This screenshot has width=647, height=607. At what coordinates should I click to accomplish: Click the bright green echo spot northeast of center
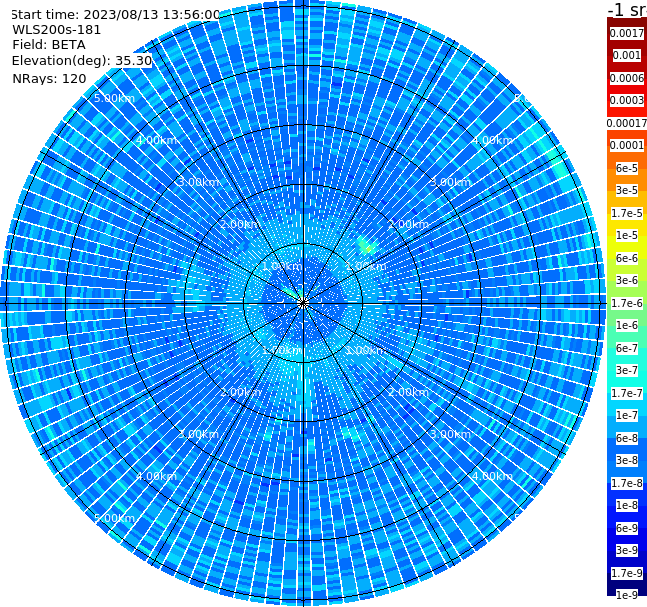pos(366,246)
